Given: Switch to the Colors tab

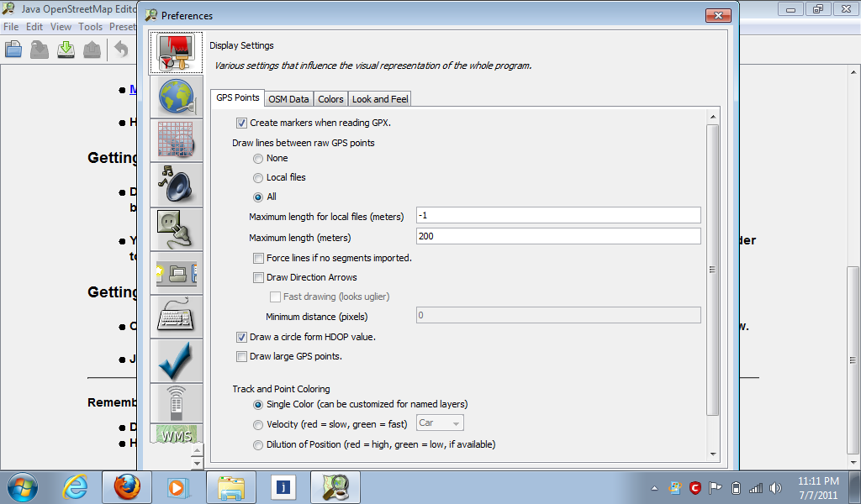Looking at the screenshot, I should click(330, 99).
